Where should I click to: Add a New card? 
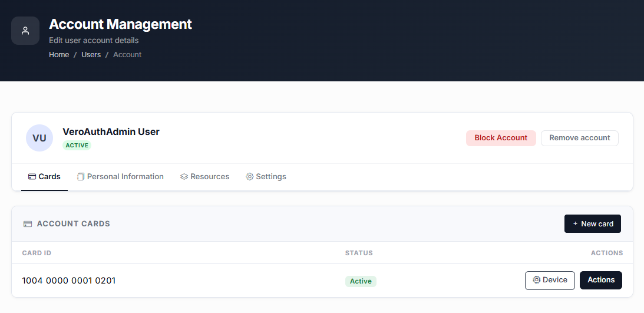point(593,224)
